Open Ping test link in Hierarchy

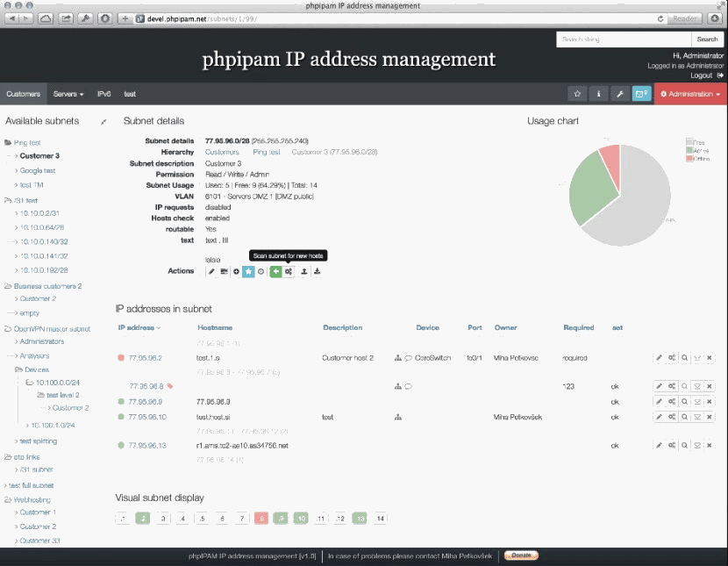click(267, 152)
